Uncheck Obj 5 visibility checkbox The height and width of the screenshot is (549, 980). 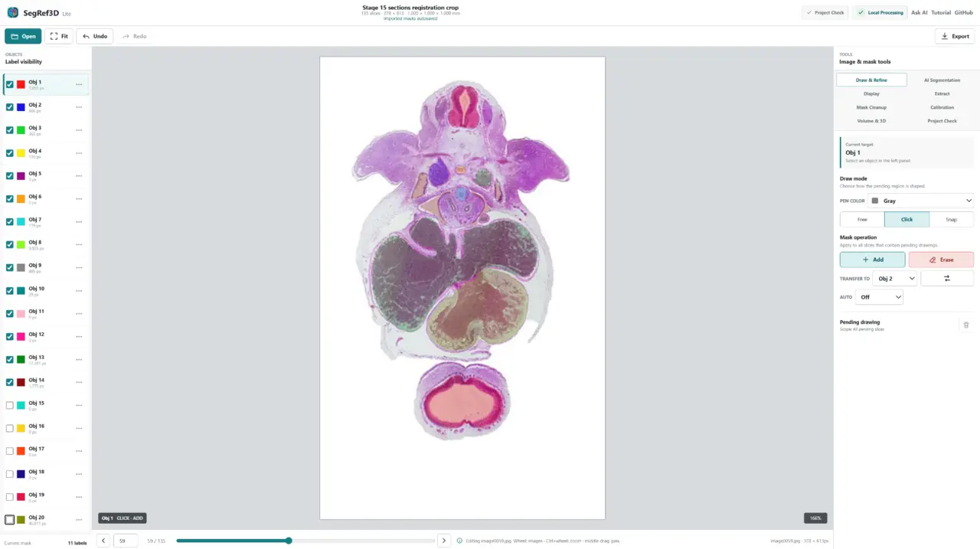10,176
